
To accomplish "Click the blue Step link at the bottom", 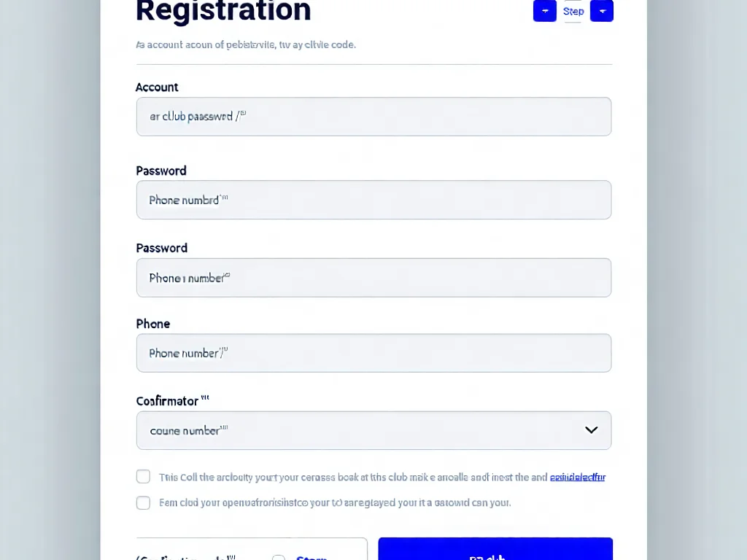I will point(311,557).
